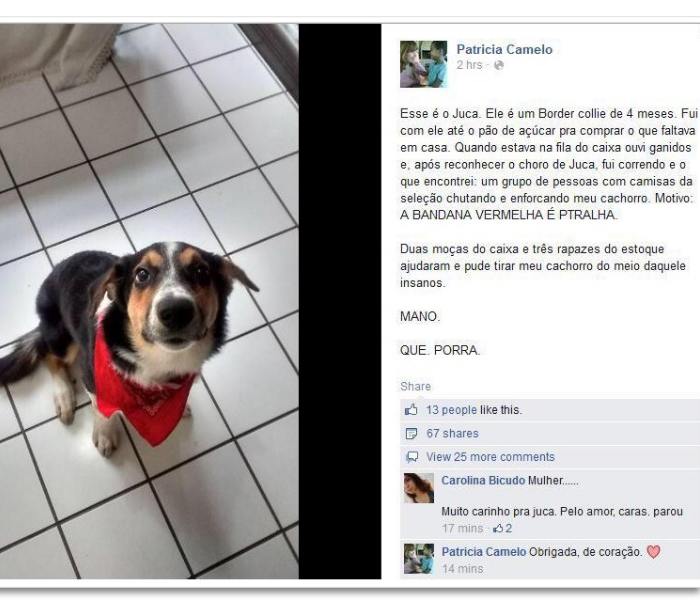Open Patricia Camelo's avatar in the comment reply
The width and height of the screenshot is (700, 600).
pos(418,558)
